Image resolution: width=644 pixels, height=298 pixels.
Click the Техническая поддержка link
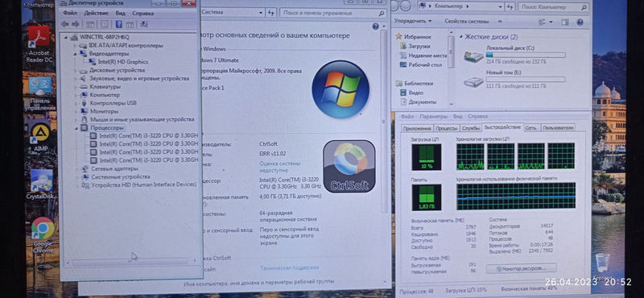(x=289, y=267)
